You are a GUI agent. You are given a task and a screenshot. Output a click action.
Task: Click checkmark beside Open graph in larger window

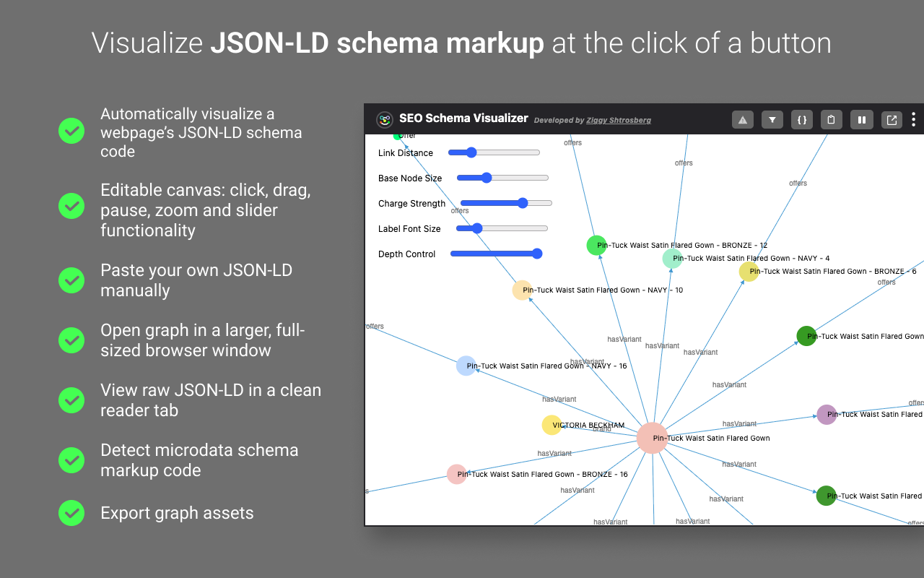pos(71,340)
